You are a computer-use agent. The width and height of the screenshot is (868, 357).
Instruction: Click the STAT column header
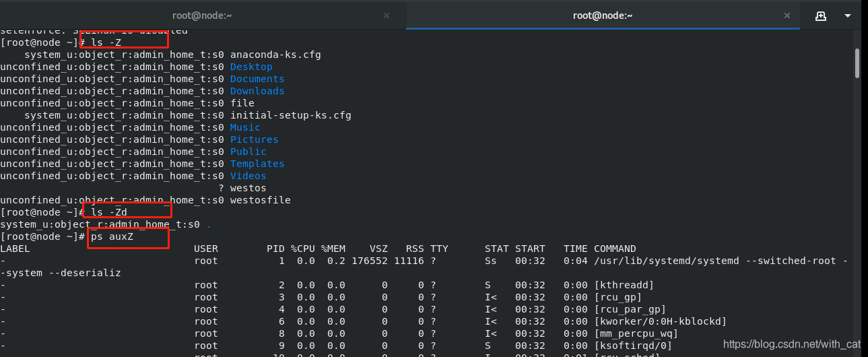497,249
